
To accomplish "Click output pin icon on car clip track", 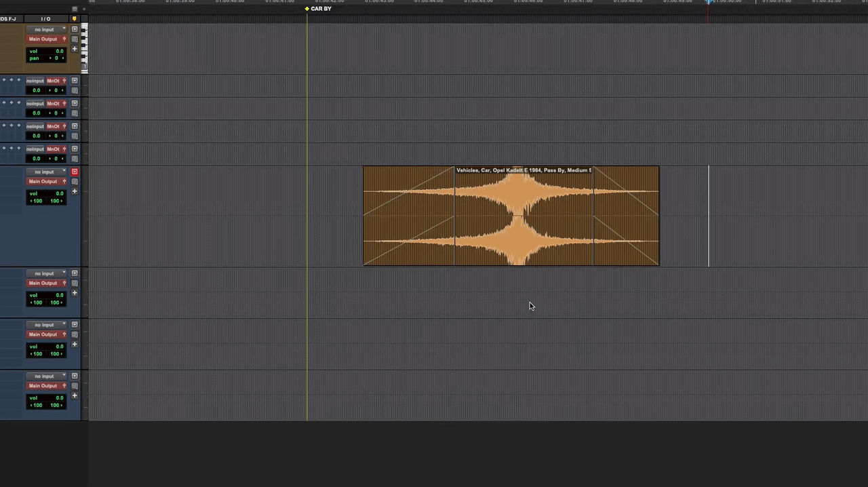I will tap(64, 182).
